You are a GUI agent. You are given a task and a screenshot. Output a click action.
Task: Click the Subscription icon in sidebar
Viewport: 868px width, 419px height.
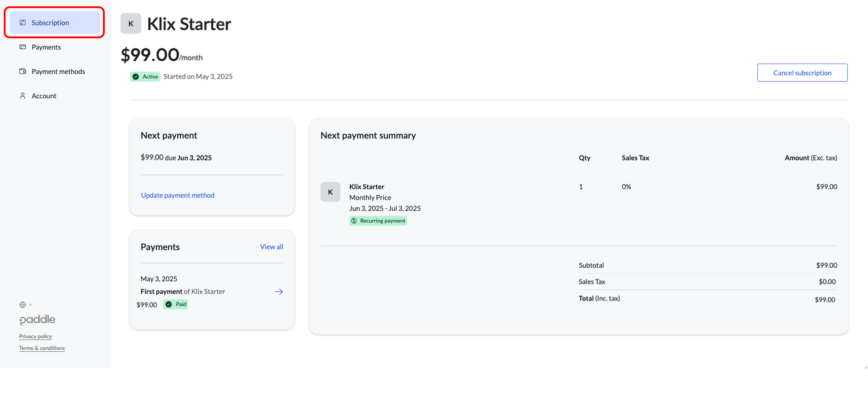tap(22, 22)
